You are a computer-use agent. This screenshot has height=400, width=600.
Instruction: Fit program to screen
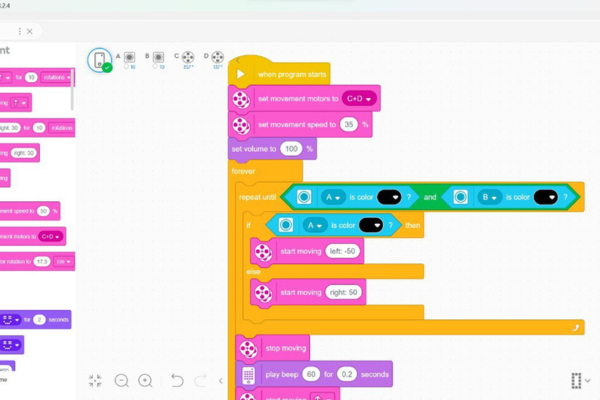point(95,380)
